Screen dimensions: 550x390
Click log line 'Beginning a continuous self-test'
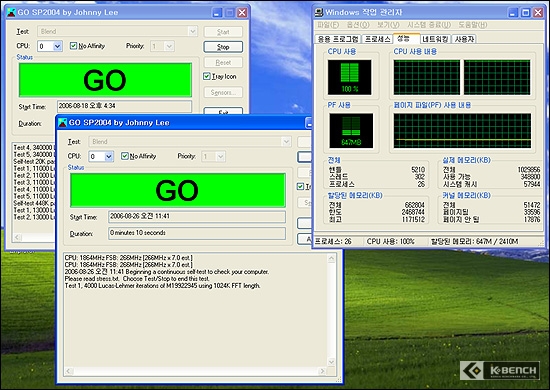pyautogui.click(x=167, y=272)
